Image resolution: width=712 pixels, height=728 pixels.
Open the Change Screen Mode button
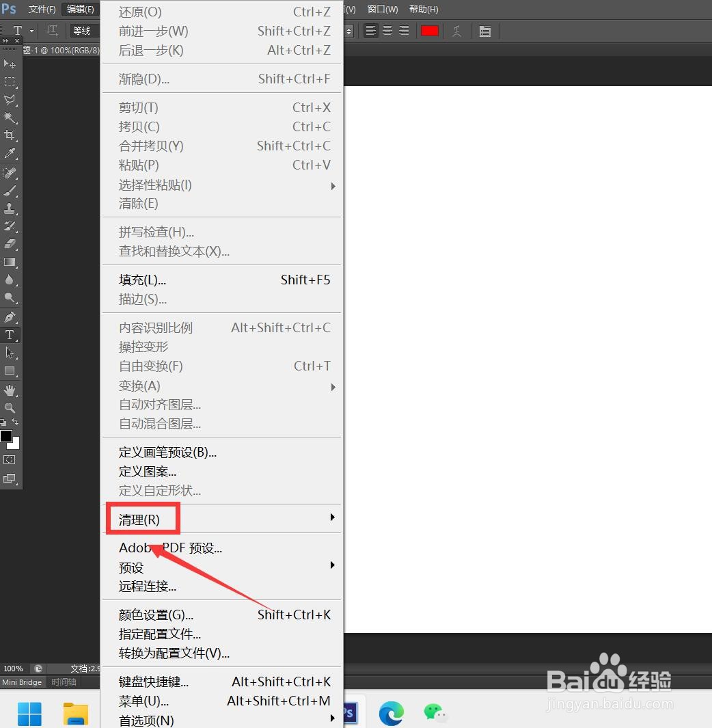coord(10,478)
